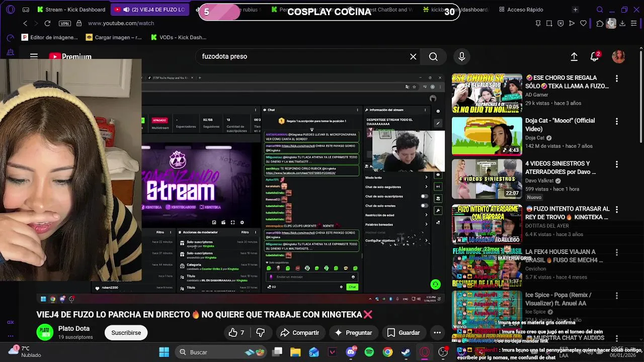Screen dimensions: 644x362
Task: Open YouTube notifications bell
Action: (x=595, y=57)
